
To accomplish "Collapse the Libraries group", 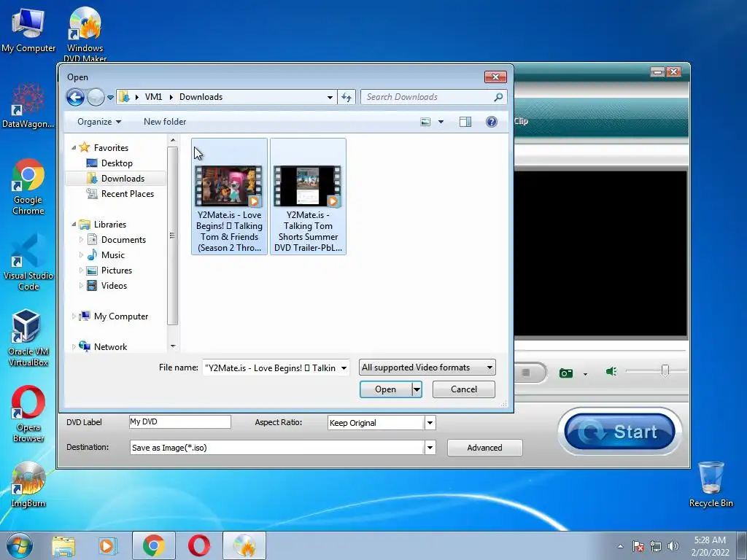I will (x=74, y=225).
